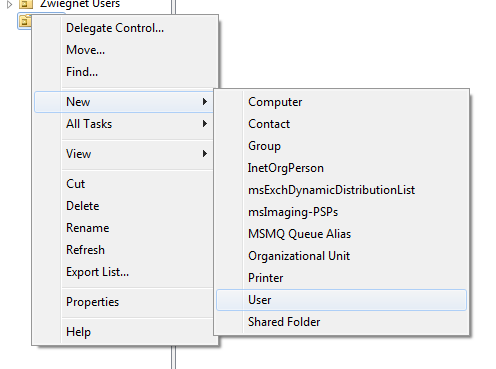Select the Zwiegnet Users tree item
This screenshot has height=369, width=496.
(x=80, y=4)
